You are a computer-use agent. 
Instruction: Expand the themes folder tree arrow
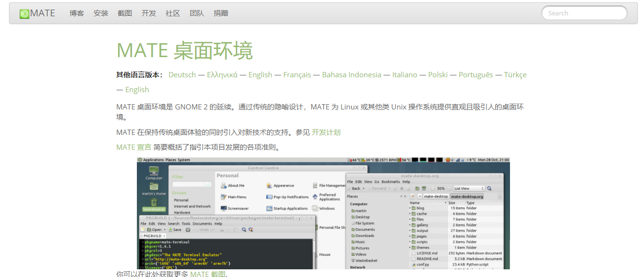click(410, 248)
